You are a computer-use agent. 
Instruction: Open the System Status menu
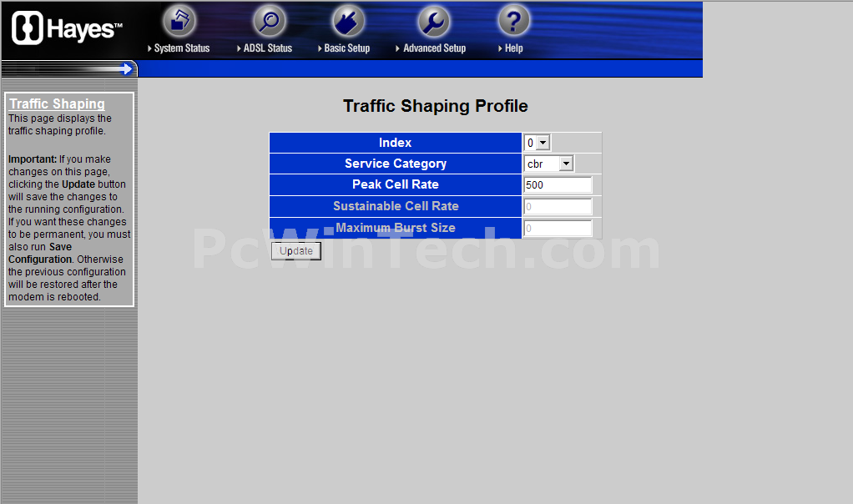coord(179,48)
